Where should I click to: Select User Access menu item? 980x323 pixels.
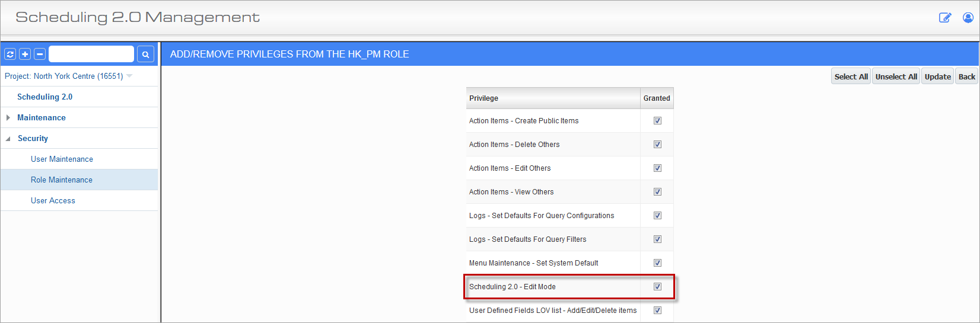tap(53, 200)
